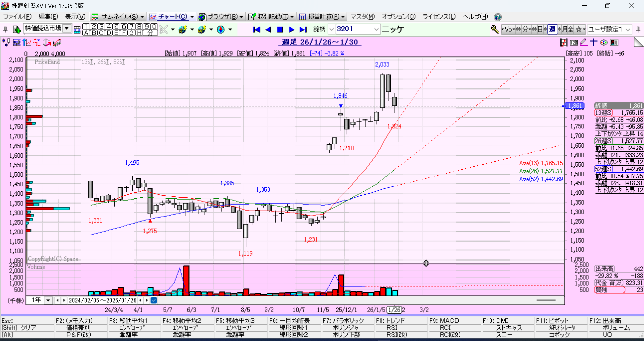Click the film strip icon above chart
Viewport: 644px width, 341px height.
[563, 43]
